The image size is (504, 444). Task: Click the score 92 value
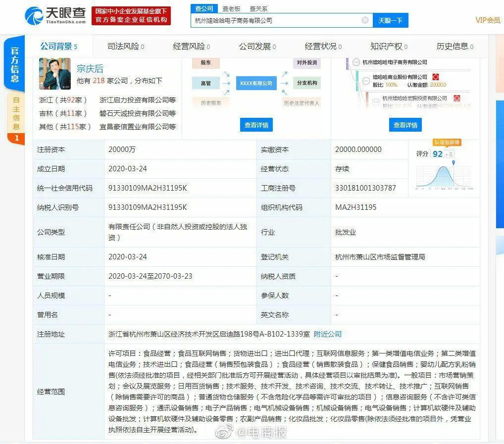pos(438,154)
